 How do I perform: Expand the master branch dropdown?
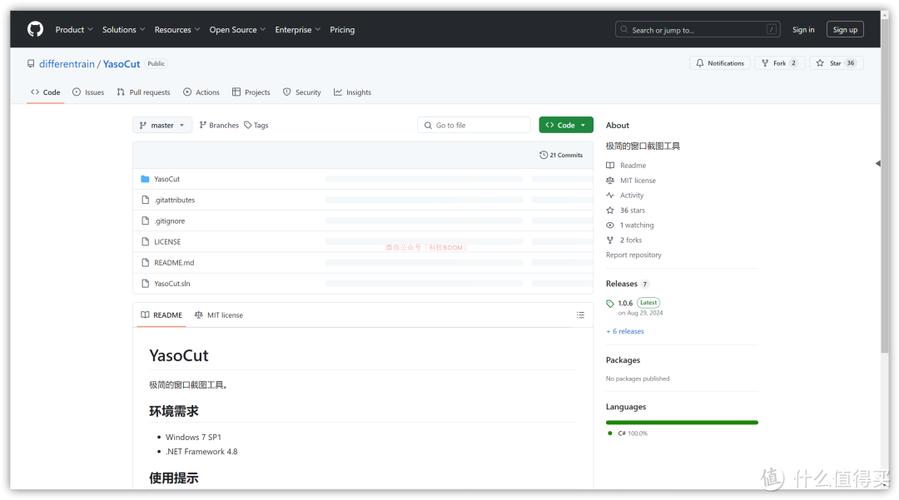162,125
